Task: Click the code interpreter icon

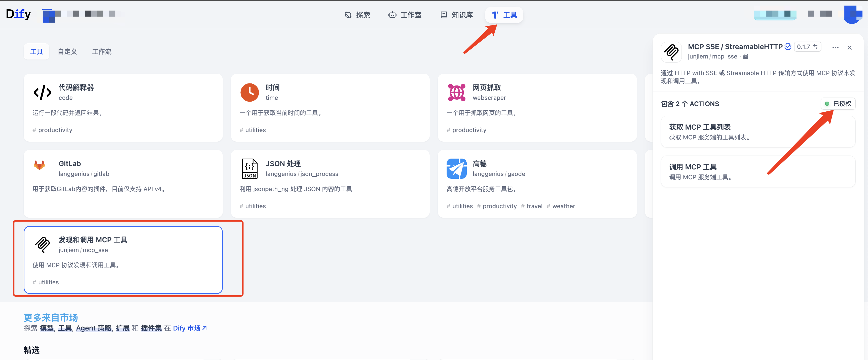Action: pyautogui.click(x=43, y=93)
